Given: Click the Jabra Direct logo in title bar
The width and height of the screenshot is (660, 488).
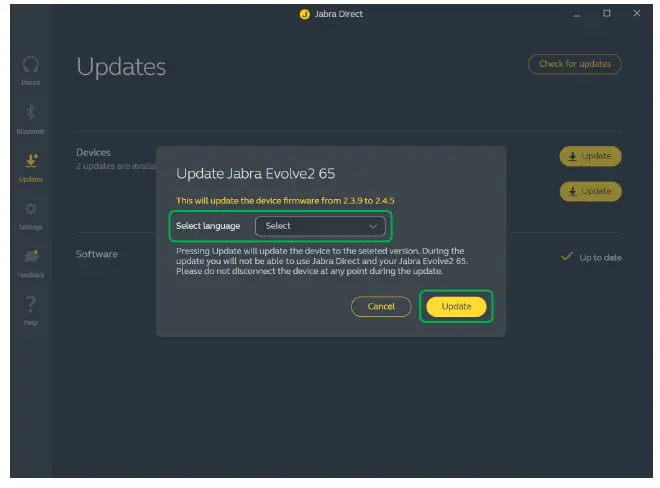Looking at the screenshot, I should (304, 14).
